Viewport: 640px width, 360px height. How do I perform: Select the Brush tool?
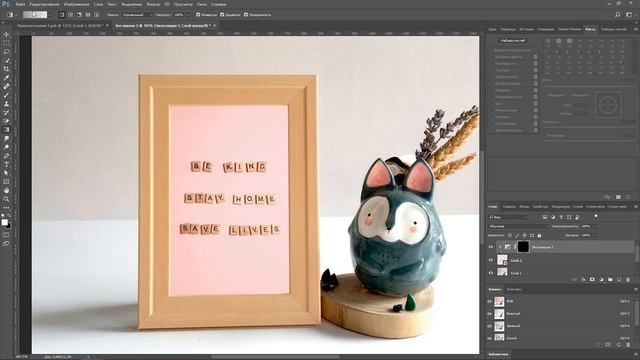[6, 95]
